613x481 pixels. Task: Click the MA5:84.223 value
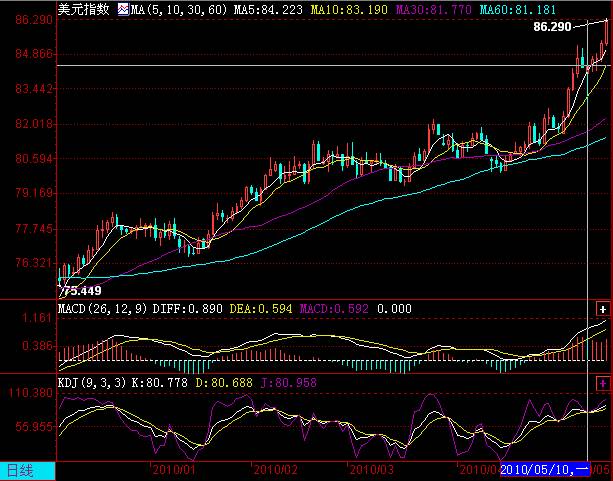(268, 9)
